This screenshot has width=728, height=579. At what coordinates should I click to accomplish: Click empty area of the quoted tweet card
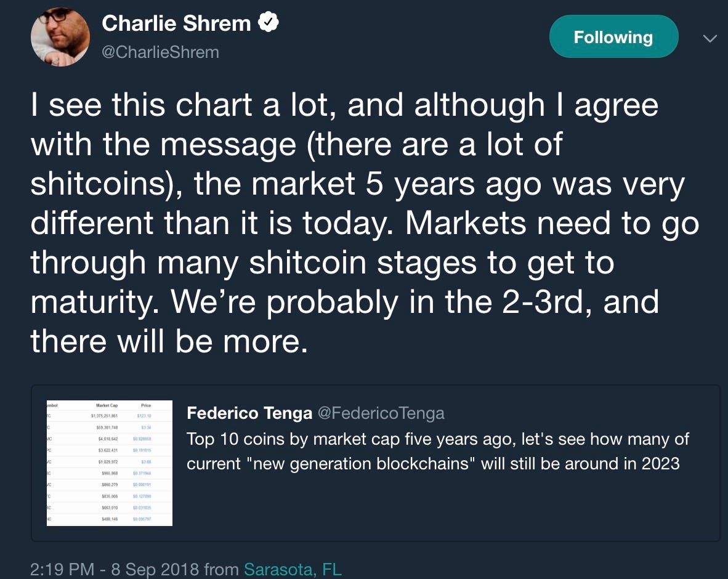441,506
